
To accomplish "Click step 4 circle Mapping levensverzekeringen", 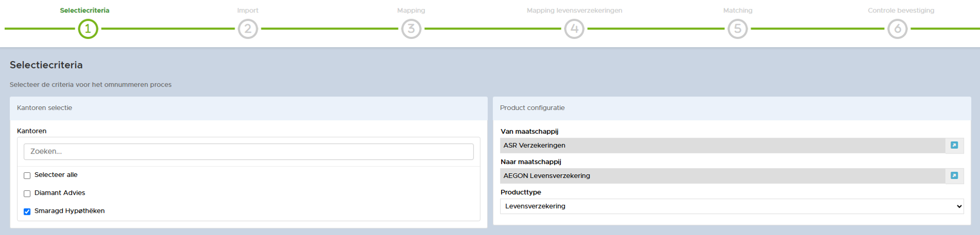I will pyautogui.click(x=574, y=29).
